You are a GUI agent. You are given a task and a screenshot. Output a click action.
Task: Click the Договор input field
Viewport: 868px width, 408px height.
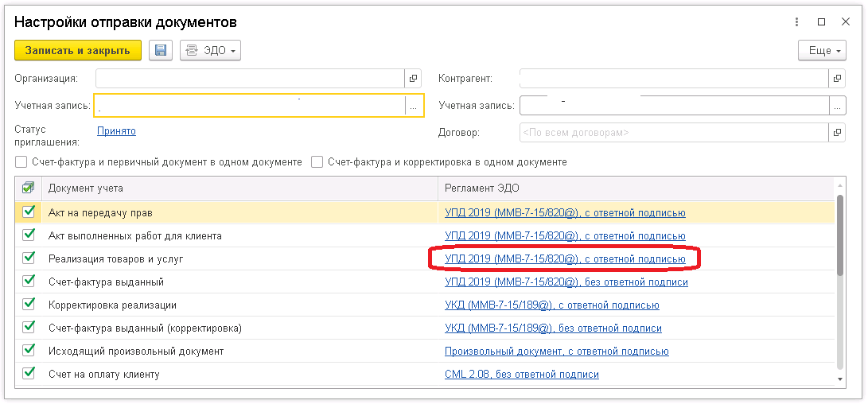tap(674, 133)
